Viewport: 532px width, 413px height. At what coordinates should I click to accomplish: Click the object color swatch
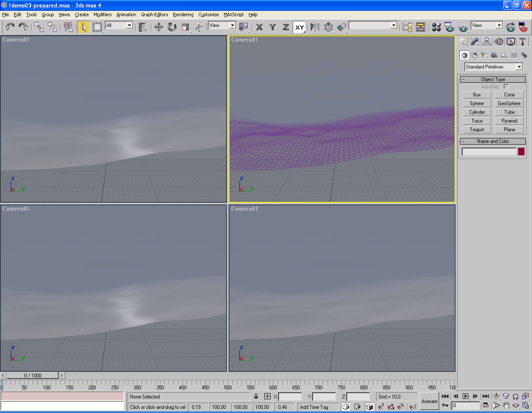tap(521, 152)
